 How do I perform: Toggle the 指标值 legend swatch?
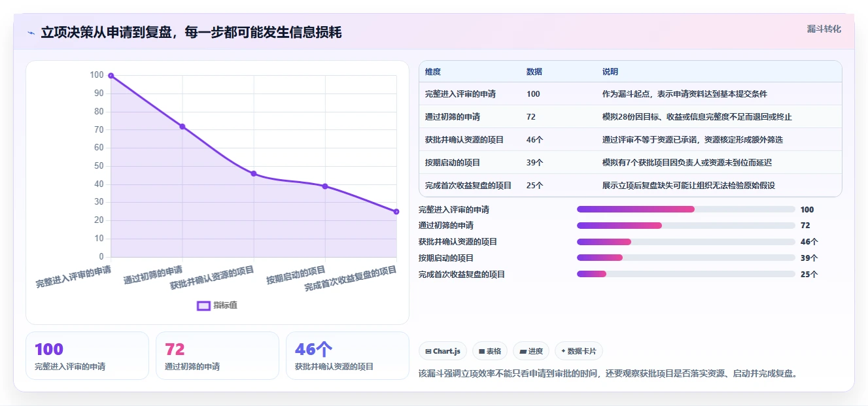(203, 305)
